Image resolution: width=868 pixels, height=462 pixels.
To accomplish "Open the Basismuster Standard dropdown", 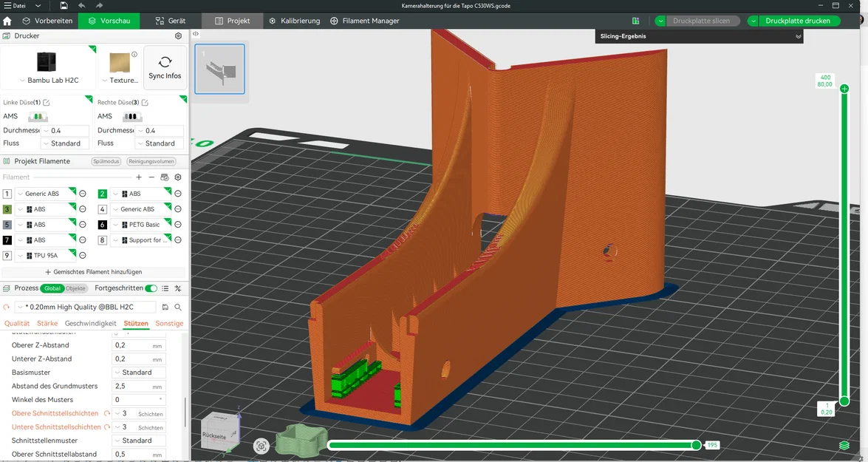I will point(138,373).
